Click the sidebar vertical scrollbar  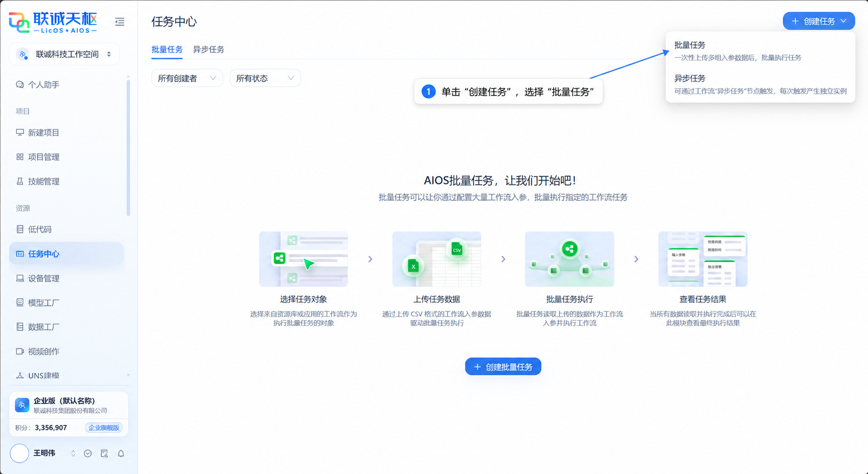(x=128, y=147)
